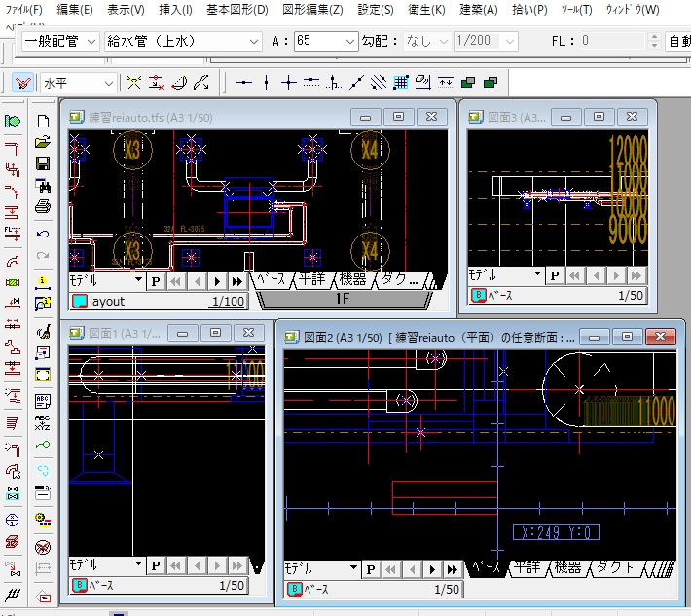Open the 建築(A) menu
Screen dimensions: 691x616
coord(477,10)
